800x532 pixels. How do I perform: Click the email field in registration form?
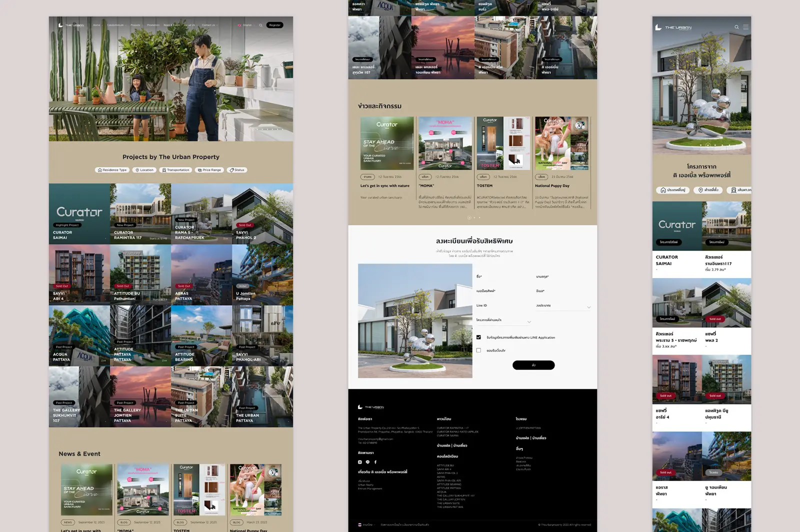tap(563, 291)
